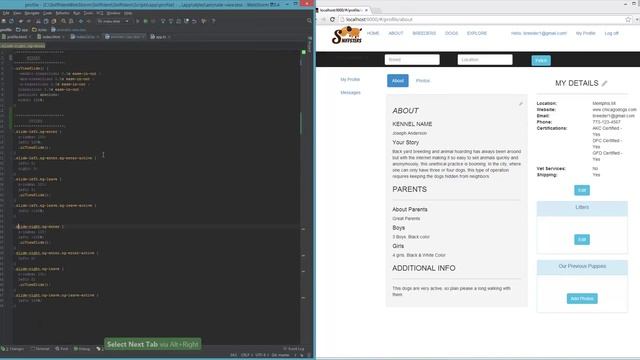Click the Undo/Revert VCS toolbar icon
640x360 pixels.
194,21
